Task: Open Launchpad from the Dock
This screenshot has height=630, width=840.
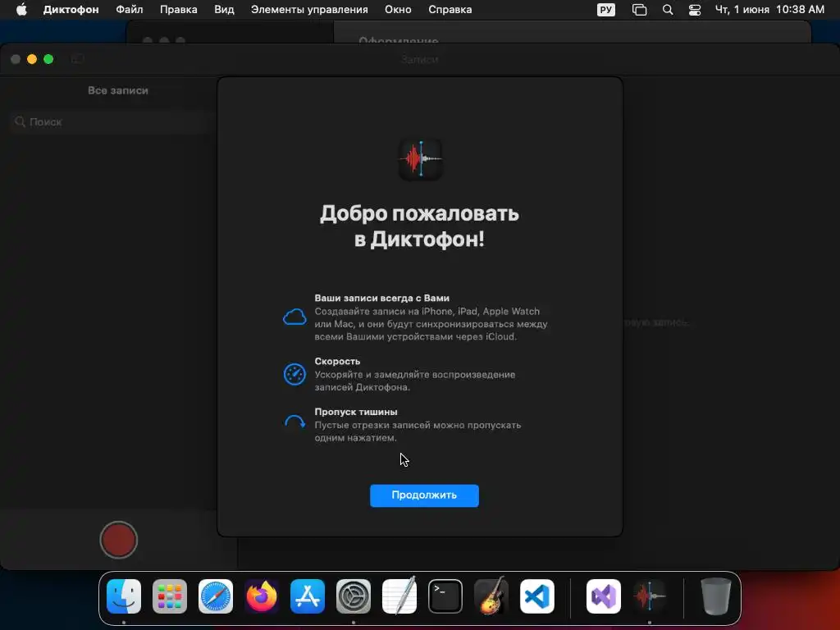Action: tap(170, 596)
